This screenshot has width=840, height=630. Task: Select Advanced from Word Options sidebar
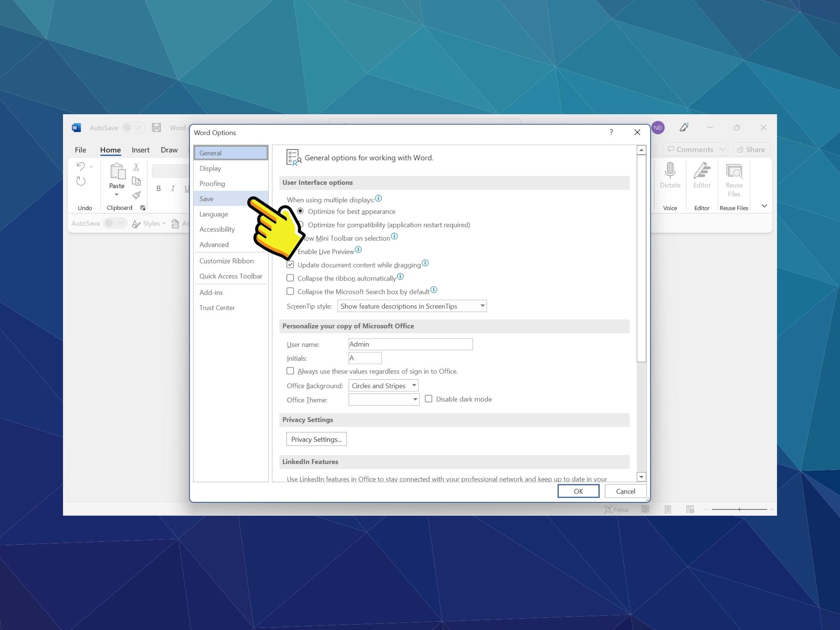pos(214,244)
